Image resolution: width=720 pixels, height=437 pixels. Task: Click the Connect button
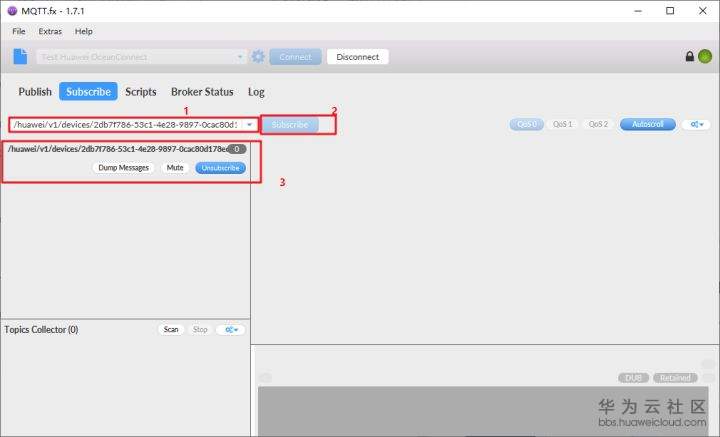[295, 57]
